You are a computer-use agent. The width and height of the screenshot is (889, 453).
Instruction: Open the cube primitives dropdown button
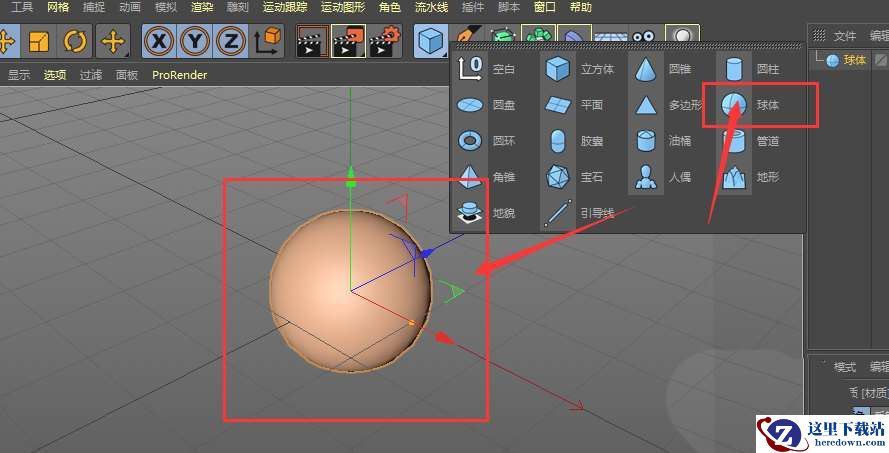coord(431,42)
